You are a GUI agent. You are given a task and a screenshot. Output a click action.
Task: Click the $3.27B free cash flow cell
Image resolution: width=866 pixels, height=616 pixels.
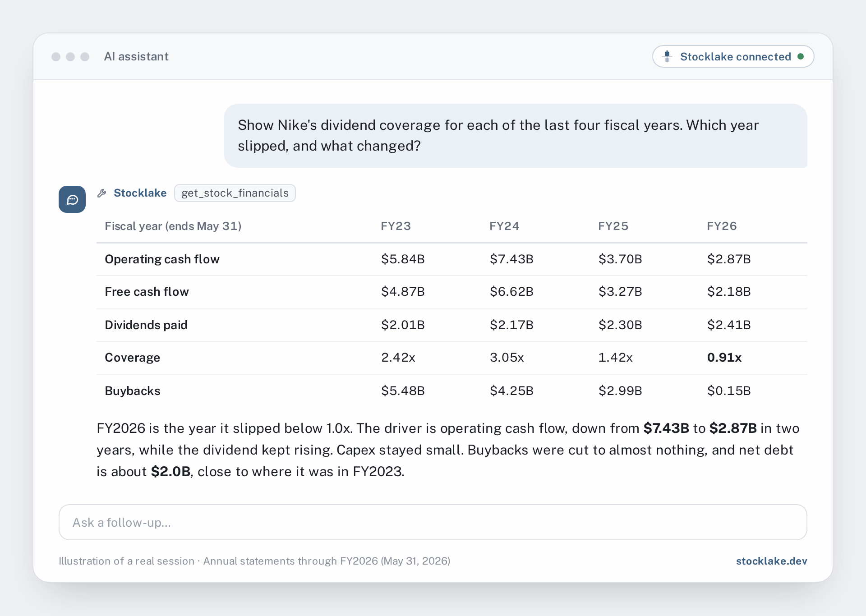click(620, 292)
